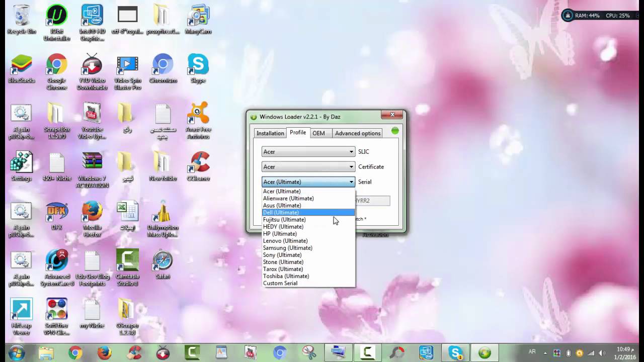This screenshot has height=362, width=644.
Task: Open the GScraper 1.2.8.8 folder
Action: pyautogui.click(x=127, y=317)
